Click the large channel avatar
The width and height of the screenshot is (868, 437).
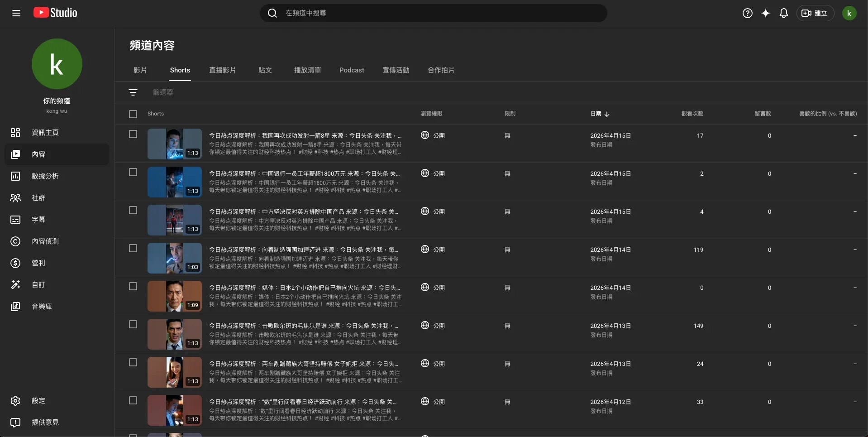(x=57, y=64)
